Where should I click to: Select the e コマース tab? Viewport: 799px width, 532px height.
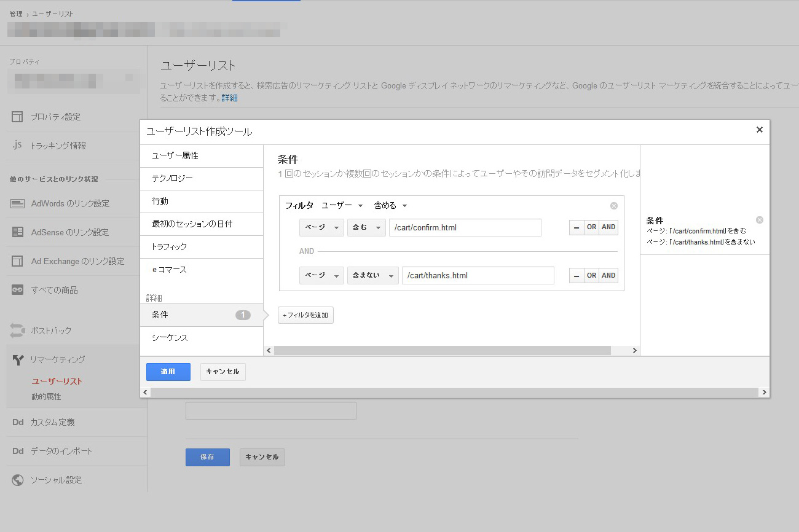202,270
